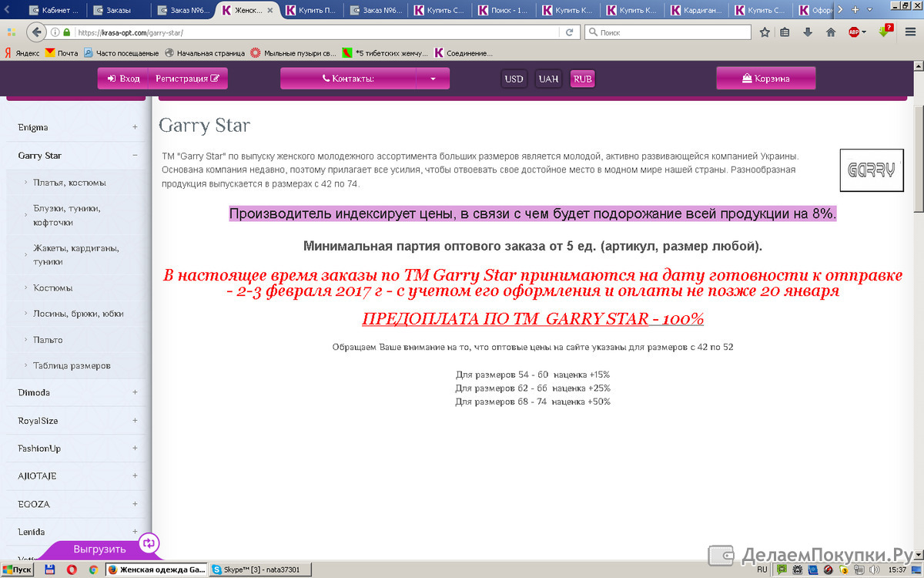Show site information icon in the address bar
The height and width of the screenshot is (578, 924).
(x=55, y=32)
